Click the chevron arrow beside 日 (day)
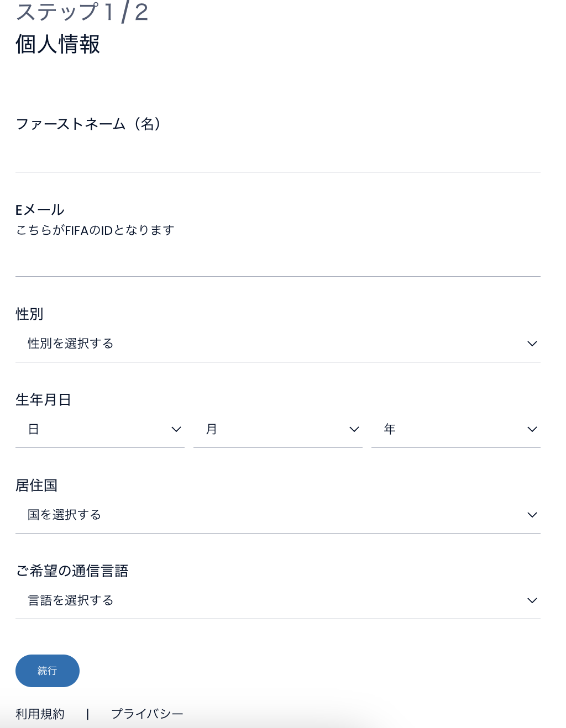 tap(176, 429)
